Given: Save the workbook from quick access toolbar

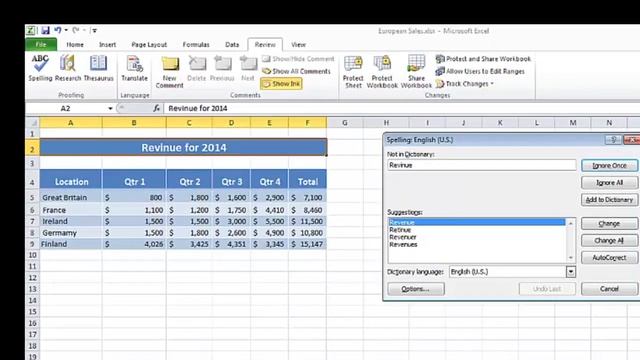Looking at the screenshot, I should pos(45,30).
